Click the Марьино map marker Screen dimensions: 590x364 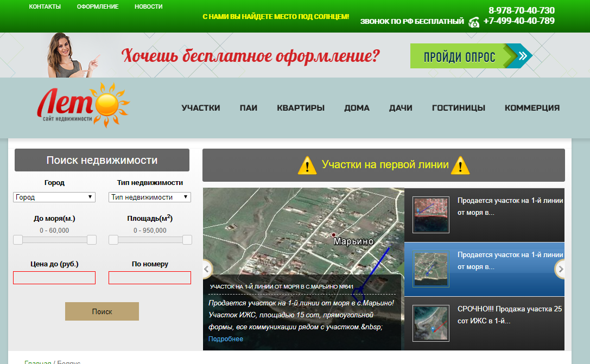coord(333,235)
